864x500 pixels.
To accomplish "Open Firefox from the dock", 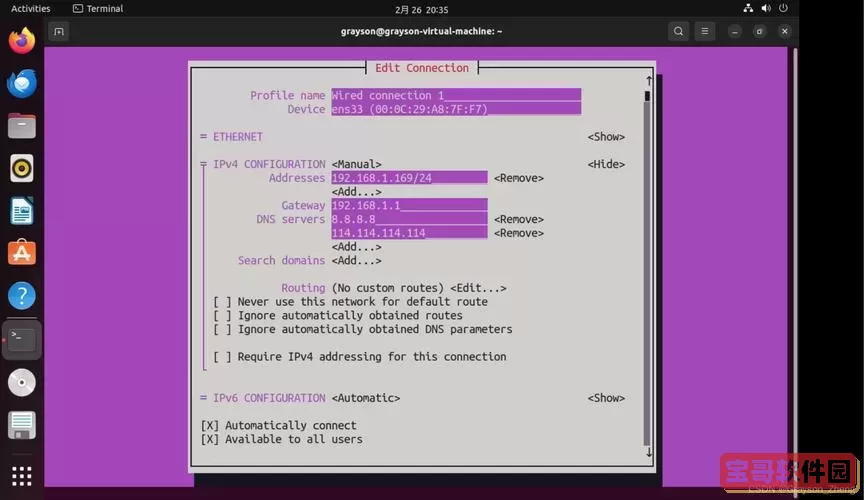I will [x=21, y=41].
